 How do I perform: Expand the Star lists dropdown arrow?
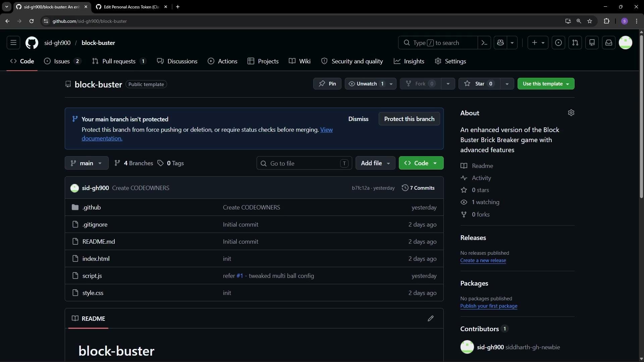tap(507, 84)
